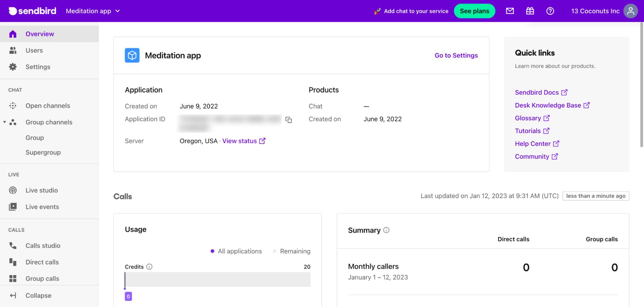Click external icon next to Sendbird Docs
Screen dimensions: 644x307
point(564,92)
